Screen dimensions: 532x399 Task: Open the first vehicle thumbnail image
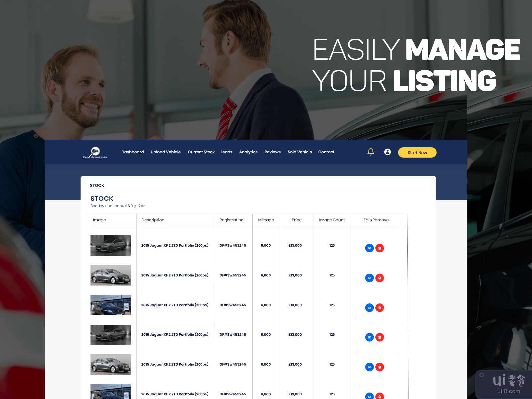[110, 246]
